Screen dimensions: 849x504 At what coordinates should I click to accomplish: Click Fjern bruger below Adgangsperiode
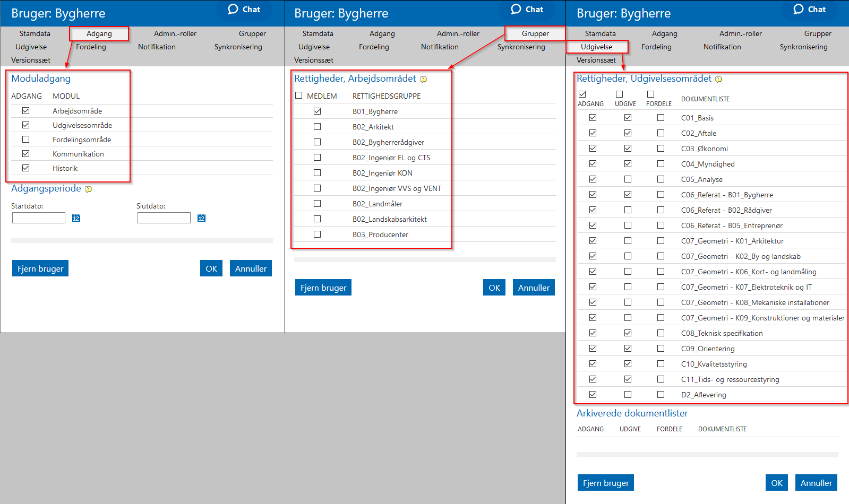(x=40, y=268)
